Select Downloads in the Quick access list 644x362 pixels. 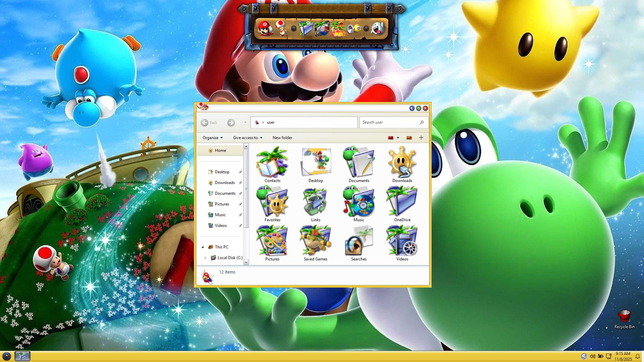tap(224, 183)
